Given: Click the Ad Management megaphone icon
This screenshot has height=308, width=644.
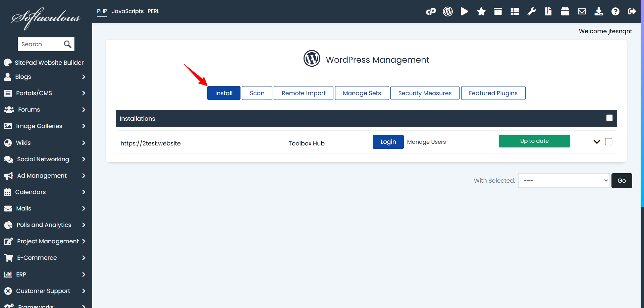Looking at the screenshot, I should click(x=8, y=176).
